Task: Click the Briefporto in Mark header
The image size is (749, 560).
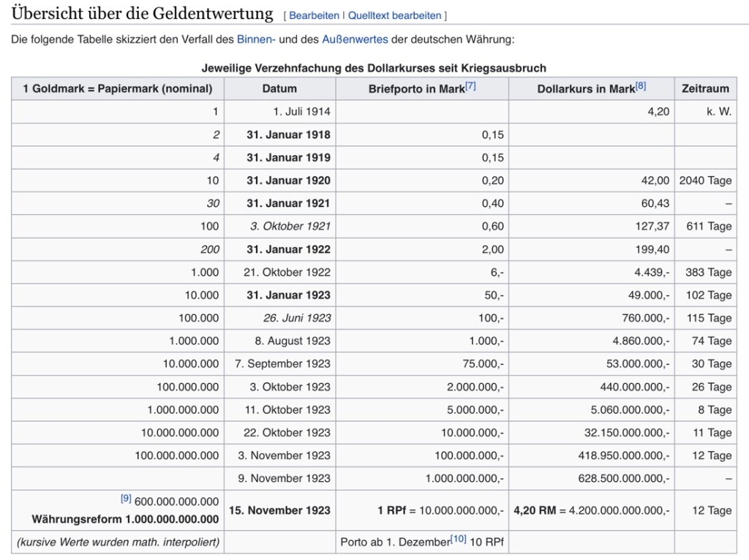Action: coord(417,88)
